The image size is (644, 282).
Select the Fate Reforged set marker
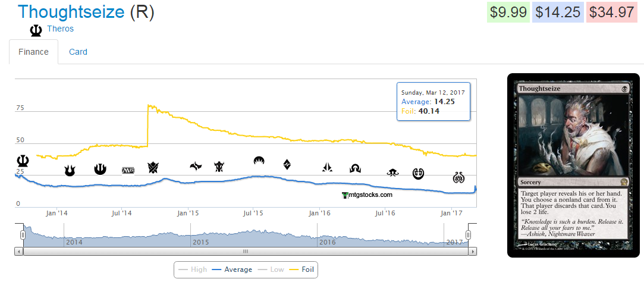tap(196, 166)
